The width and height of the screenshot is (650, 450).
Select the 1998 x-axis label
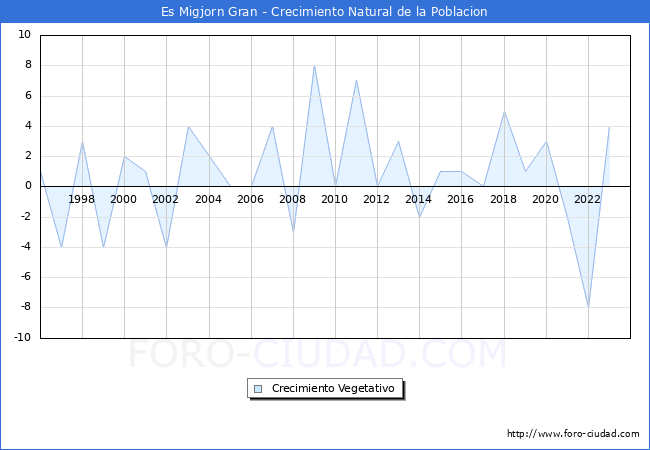81,200
